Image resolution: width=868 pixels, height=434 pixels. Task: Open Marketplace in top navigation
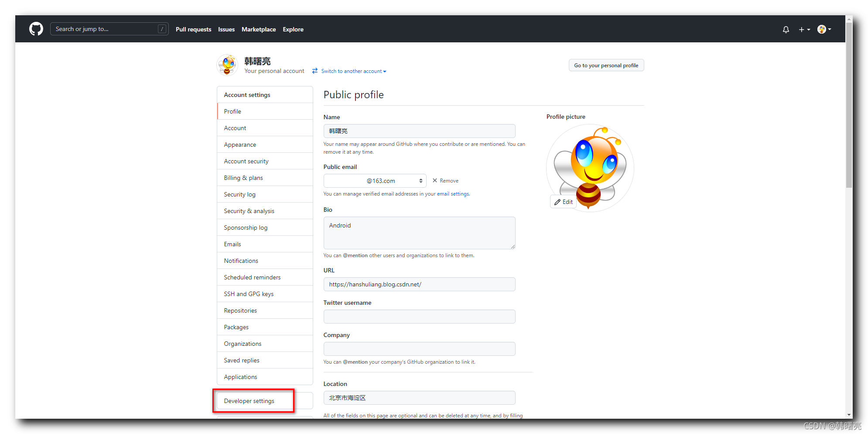coord(259,29)
